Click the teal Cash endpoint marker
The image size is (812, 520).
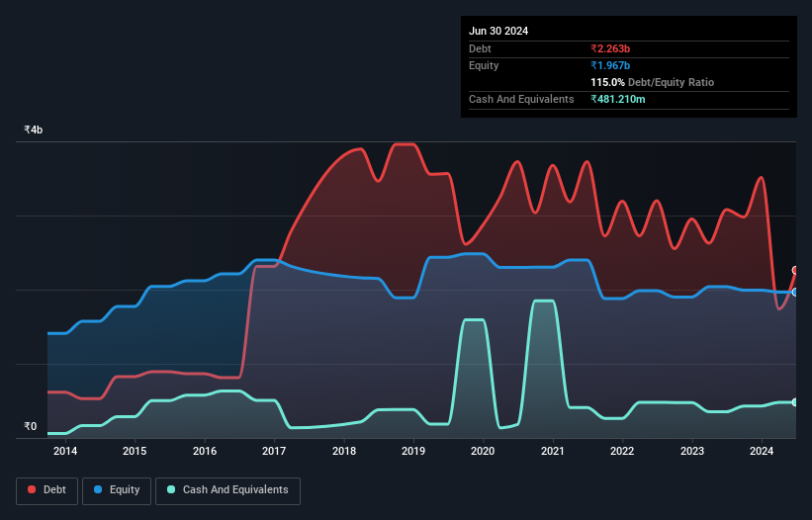[795, 402]
